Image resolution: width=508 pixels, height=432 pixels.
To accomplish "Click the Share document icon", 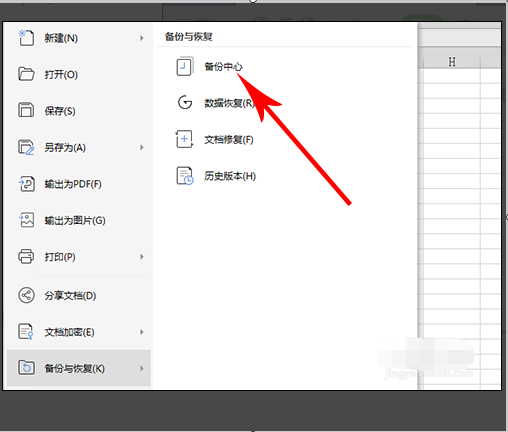I will 26,295.
